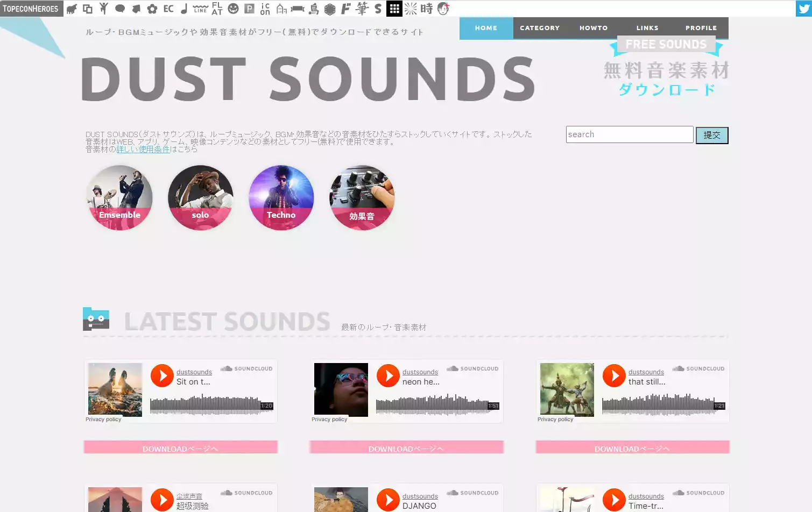Screen dimensions: 812x512
Task: Play the 'Sit on t...' track
Action: 162,375
